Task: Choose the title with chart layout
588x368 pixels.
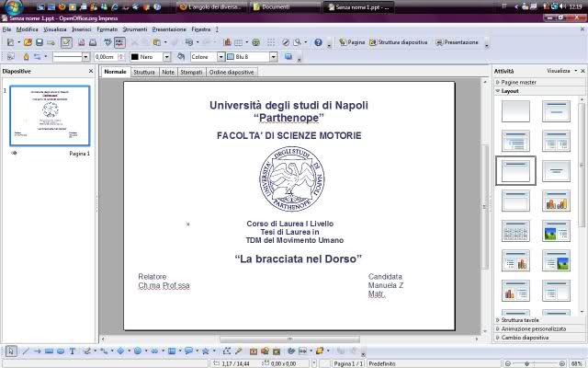Action: click(x=556, y=201)
